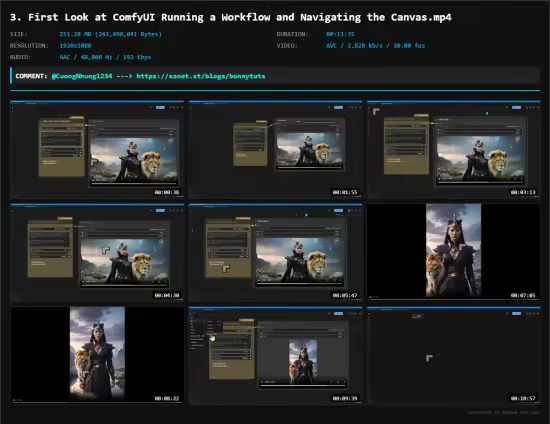Image resolution: width=550 pixels, height=424 pixels.
Task: Click the VIDEO: label
Action: [287, 46]
